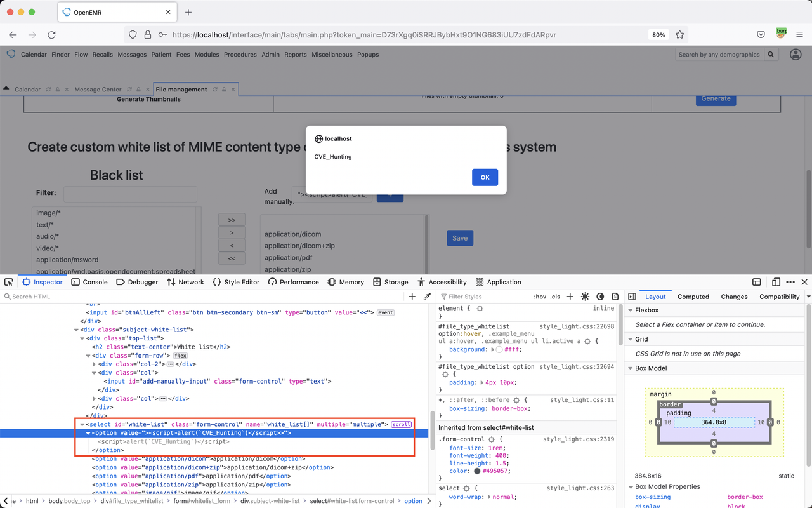Click the Burp extension icon
812x508 pixels.
pos(782,34)
